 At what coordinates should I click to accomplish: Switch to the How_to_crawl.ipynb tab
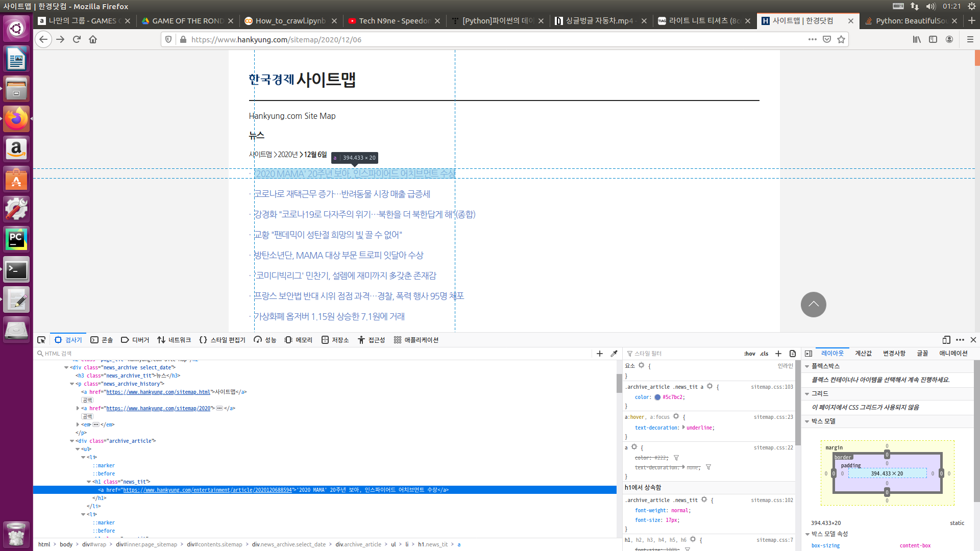click(290, 20)
